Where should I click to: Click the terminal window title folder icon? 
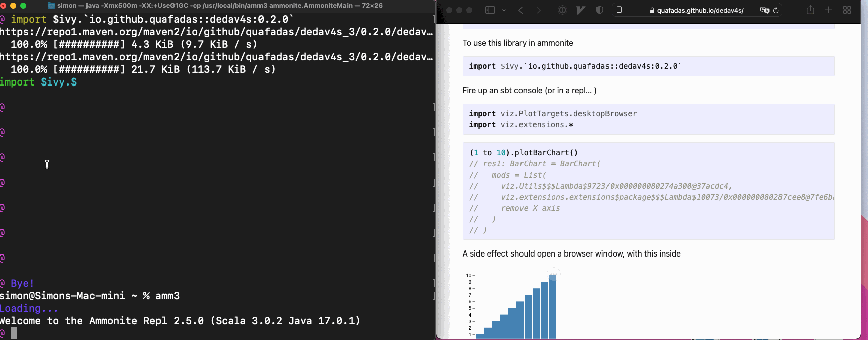[51, 5]
